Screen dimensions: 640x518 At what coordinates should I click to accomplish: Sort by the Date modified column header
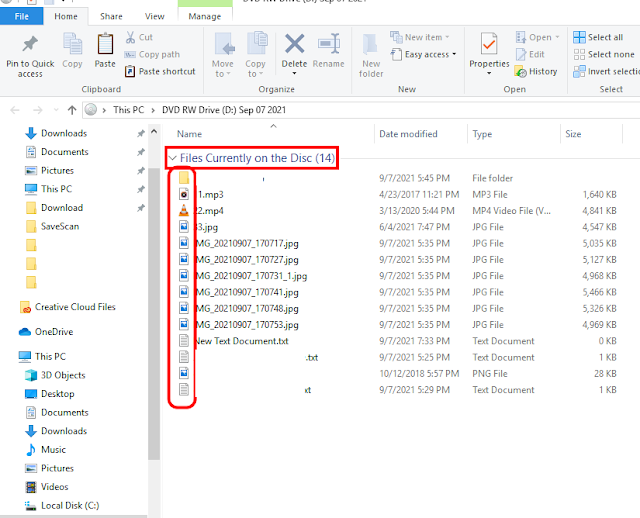point(408,134)
